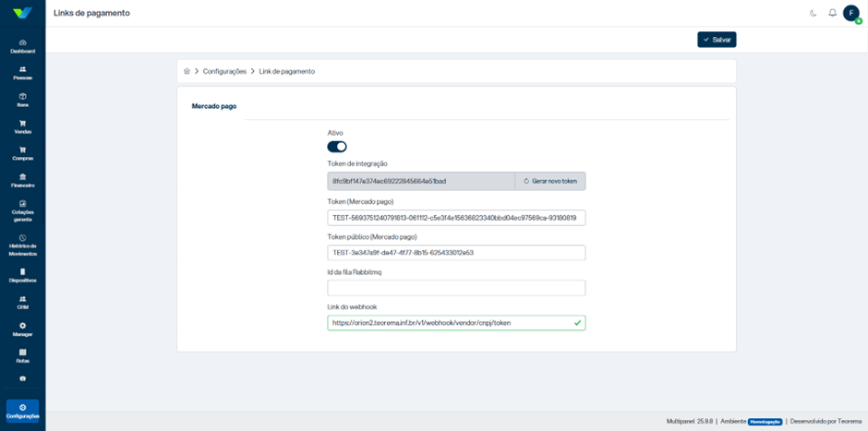Click the Token público (Mercado pago) field

(x=456, y=253)
